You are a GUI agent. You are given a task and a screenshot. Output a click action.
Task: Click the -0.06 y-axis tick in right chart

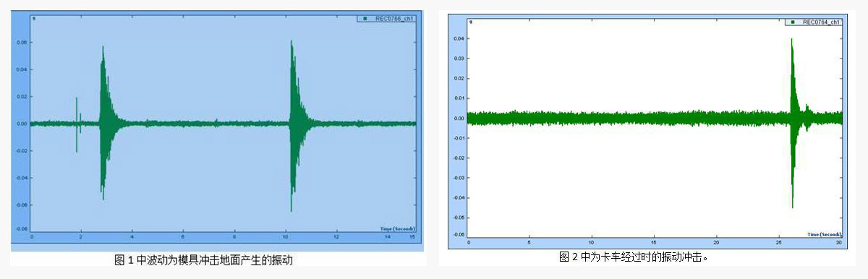[459, 235]
